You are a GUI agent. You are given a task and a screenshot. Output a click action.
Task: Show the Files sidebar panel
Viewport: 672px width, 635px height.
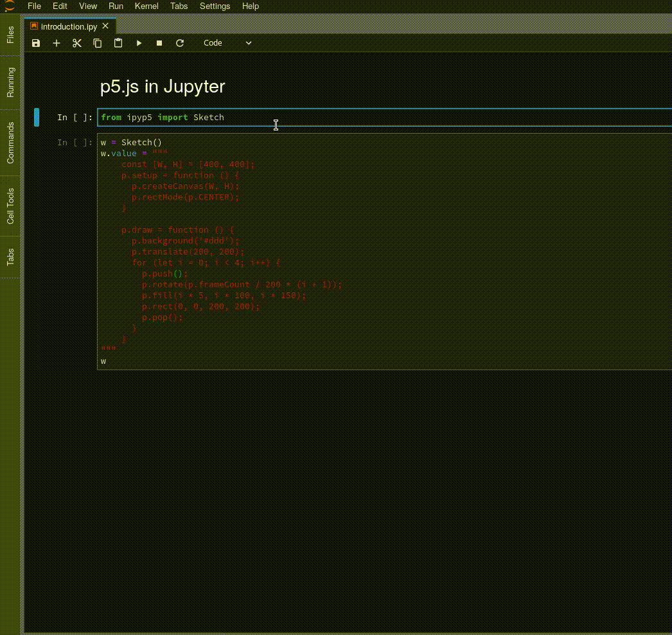pyautogui.click(x=10, y=35)
